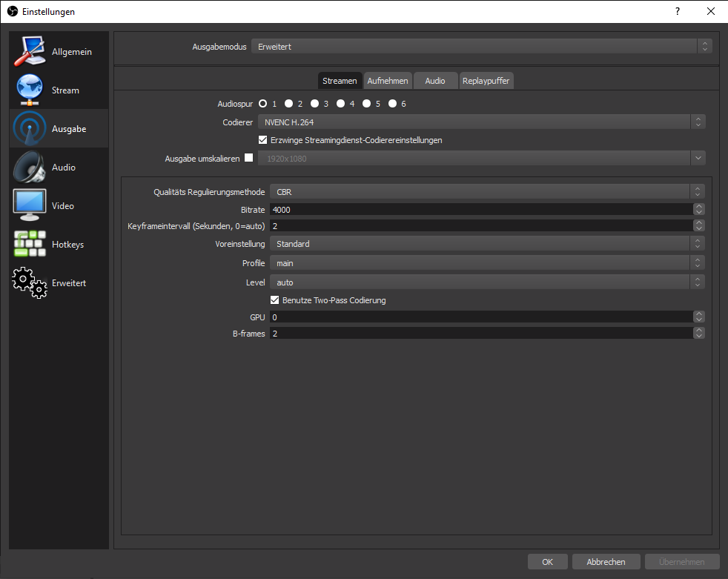The width and height of the screenshot is (728, 579).
Task: Open Qualitäts Regulierungsmethode CBR dropdown
Action: (486, 192)
